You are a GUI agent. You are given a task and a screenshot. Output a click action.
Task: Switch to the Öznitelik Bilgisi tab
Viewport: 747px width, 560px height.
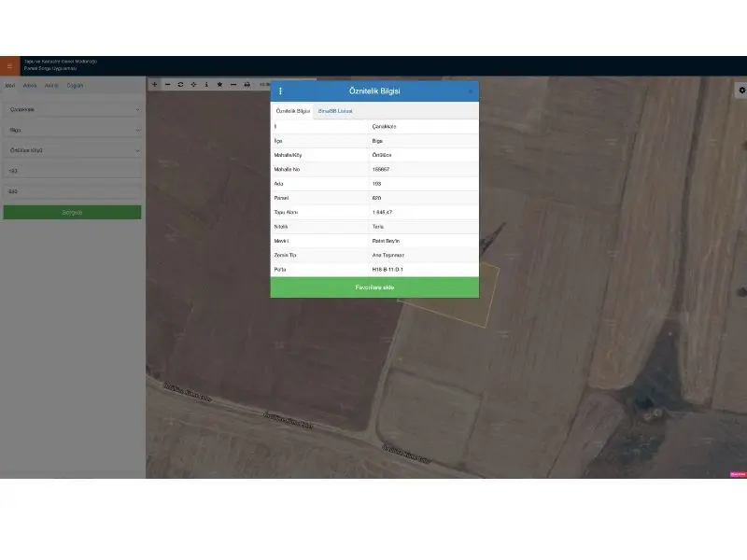click(x=292, y=111)
